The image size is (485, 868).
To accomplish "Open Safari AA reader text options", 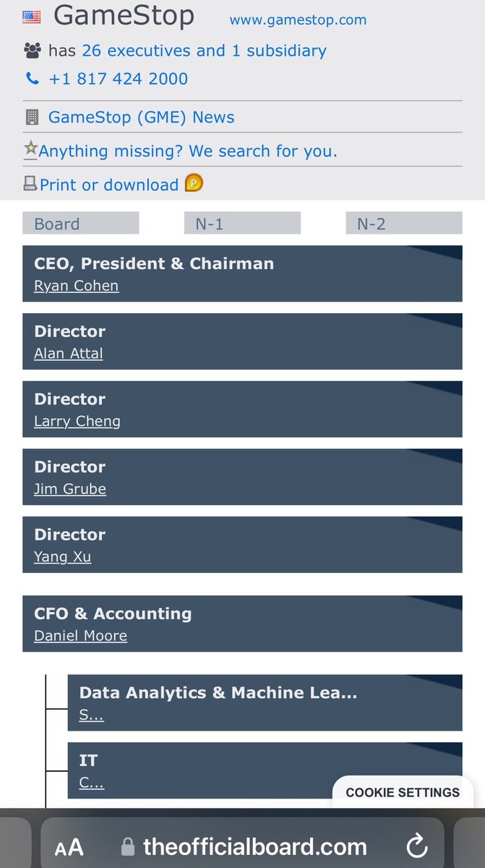I will coord(69,847).
